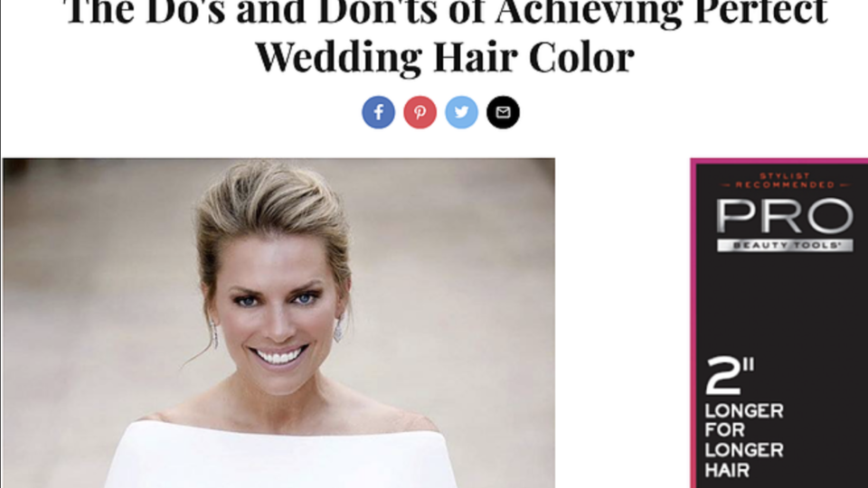
Task: Open the Wedding Hair Color headline
Action: click(445, 56)
